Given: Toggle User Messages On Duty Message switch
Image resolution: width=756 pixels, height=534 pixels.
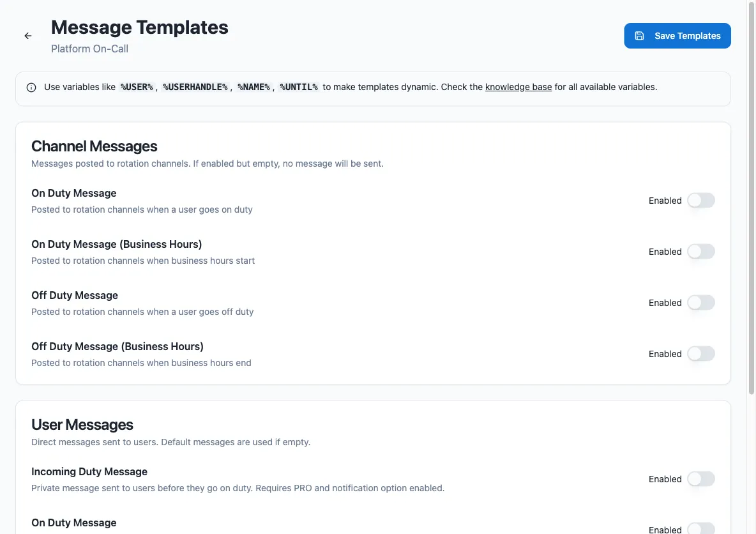Looking at the screenshot, I should (x=700, y=529).
